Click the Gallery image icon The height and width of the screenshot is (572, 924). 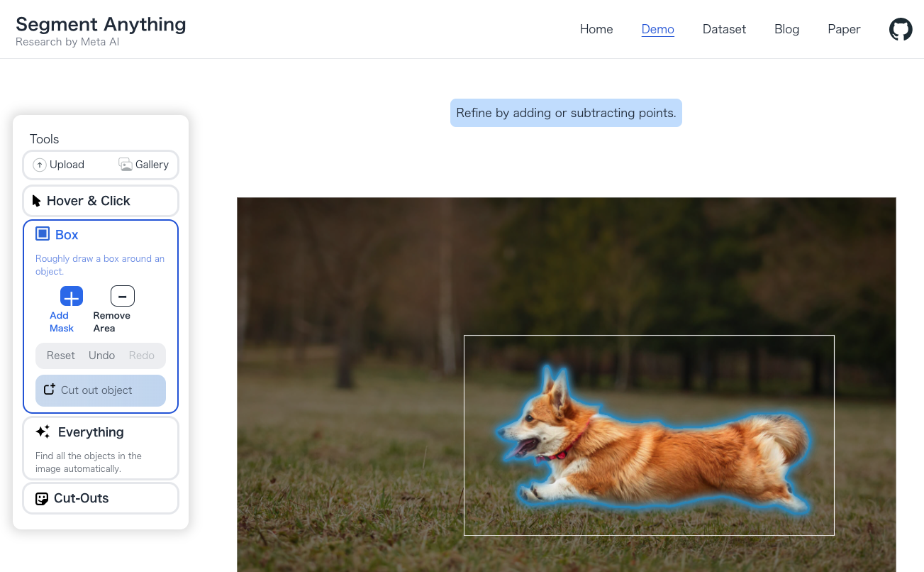(x=126, y=165)
